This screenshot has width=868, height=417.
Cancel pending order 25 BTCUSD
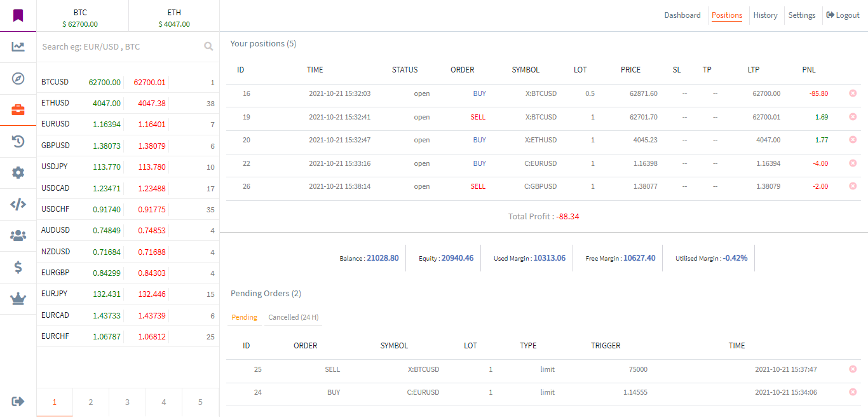pos(853,369)
